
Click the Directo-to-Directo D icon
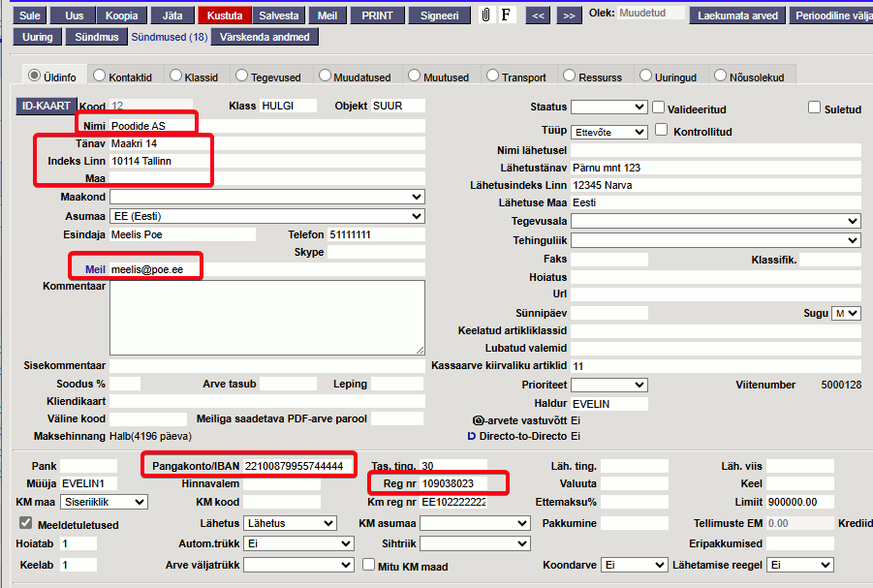tap(472, 436)
